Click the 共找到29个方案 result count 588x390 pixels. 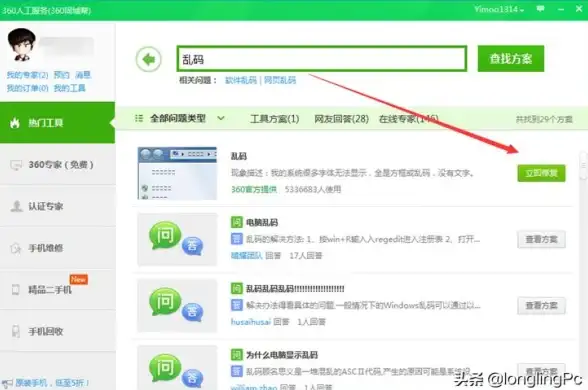(x=544, y=119)
